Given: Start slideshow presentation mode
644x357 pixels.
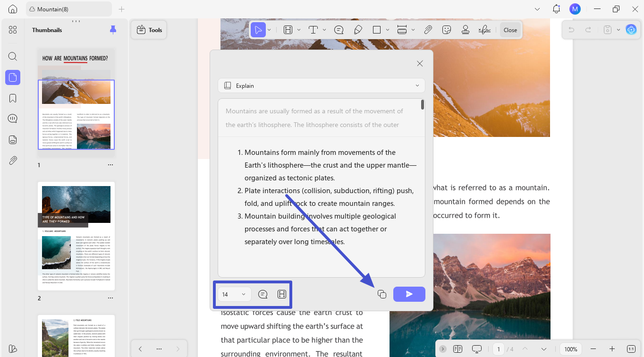Looking at the screenshot, I should tap(477, 349).
